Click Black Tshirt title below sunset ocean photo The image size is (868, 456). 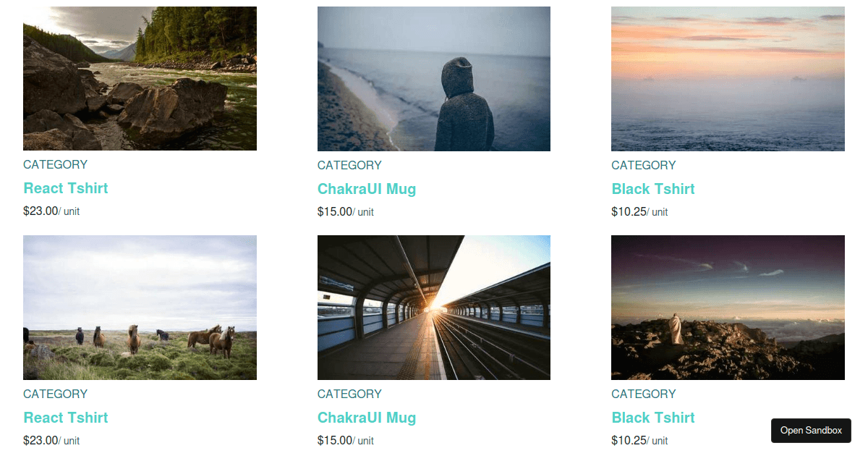(x=652, y=189)
